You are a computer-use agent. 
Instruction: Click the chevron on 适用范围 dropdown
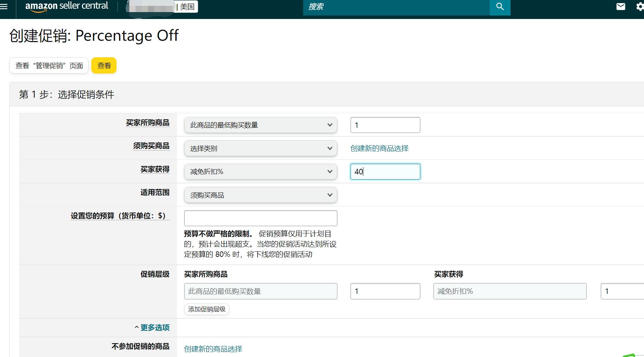pos(329,195)
